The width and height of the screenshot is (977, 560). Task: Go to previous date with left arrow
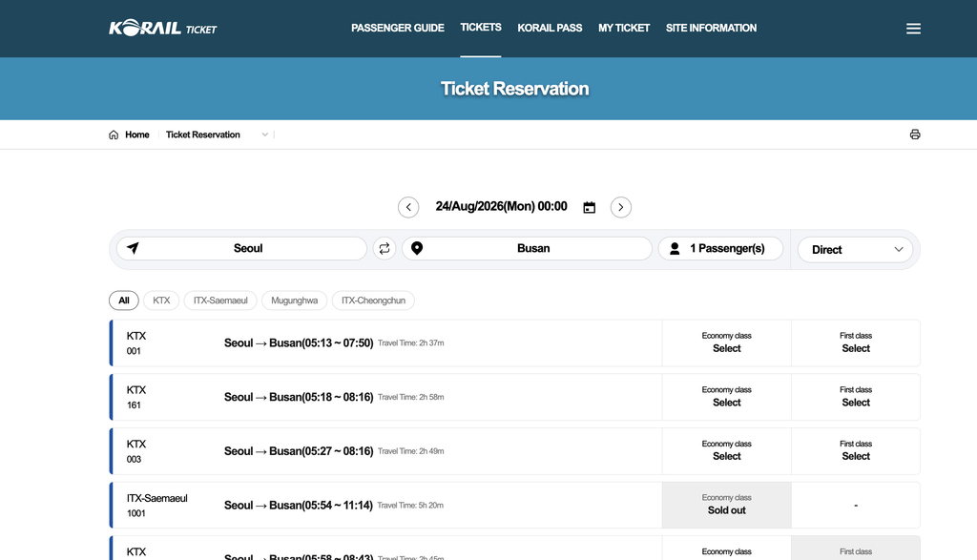tap(408, 207)
